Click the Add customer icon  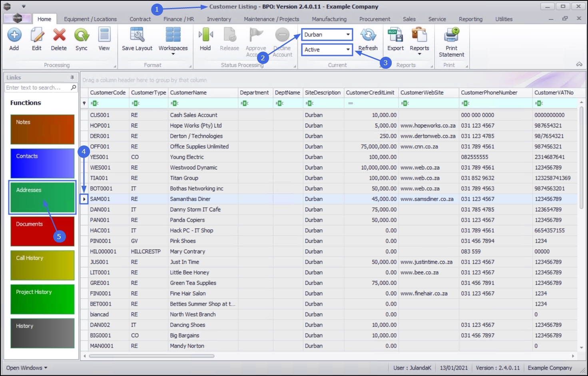pyautogui.click(x=14, y=35)
